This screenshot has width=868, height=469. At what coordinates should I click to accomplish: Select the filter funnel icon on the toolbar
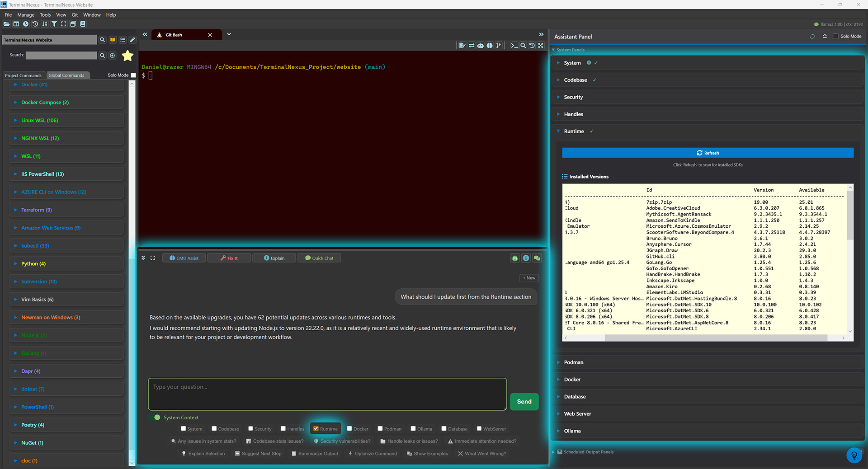54,24
